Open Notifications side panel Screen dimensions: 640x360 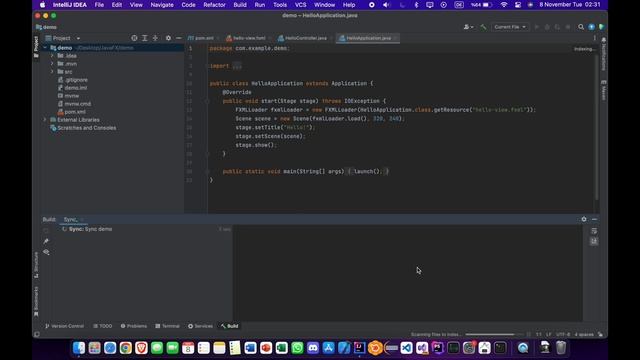tap(604, 53)
